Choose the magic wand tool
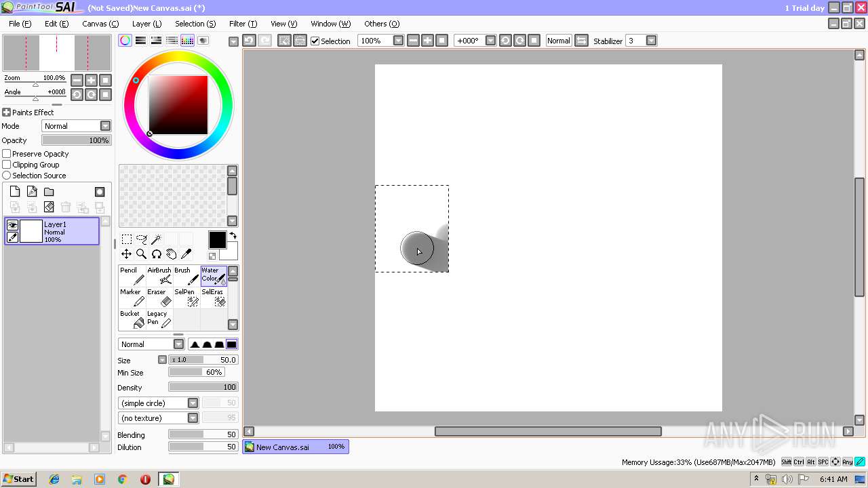This screenshot has width=868, height=488. (x=156, y=239)
